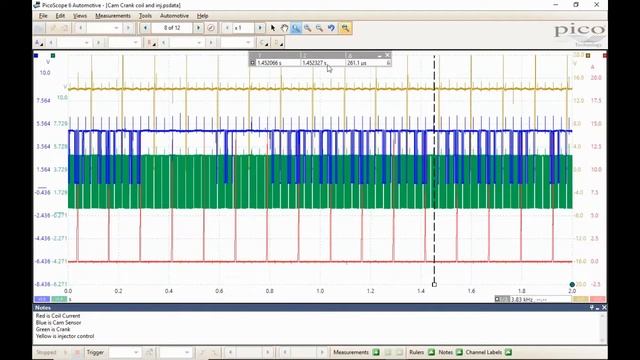The width and height of the screenshot is (640, 360).
Task: Click the '8 of 12' buffer field
Action: (172, 28)
